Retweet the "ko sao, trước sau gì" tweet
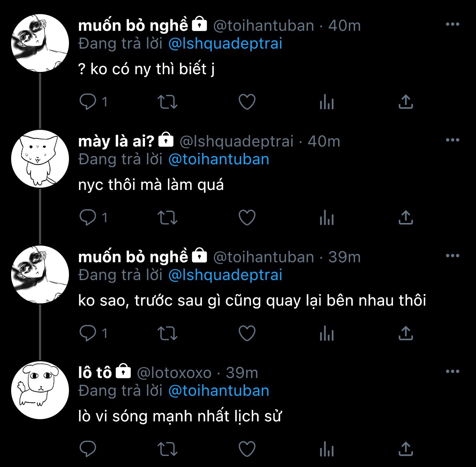Screen dimensions: 476x467 tap(168, 333)
